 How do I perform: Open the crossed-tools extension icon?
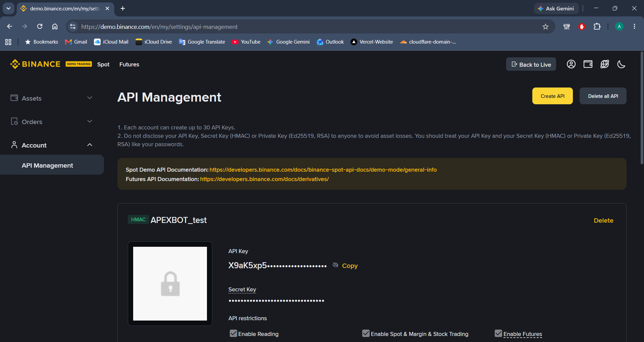click(567, 26)
